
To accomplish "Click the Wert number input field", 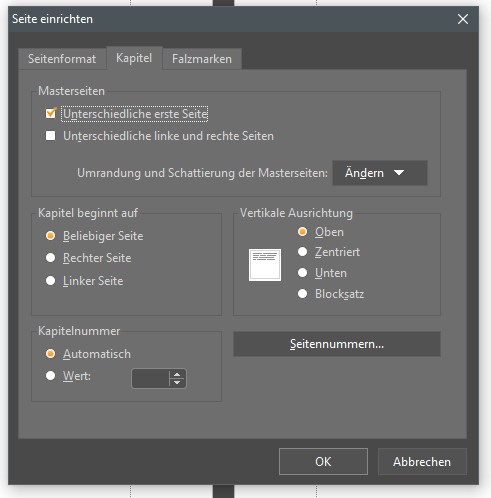I will point(150,379).
